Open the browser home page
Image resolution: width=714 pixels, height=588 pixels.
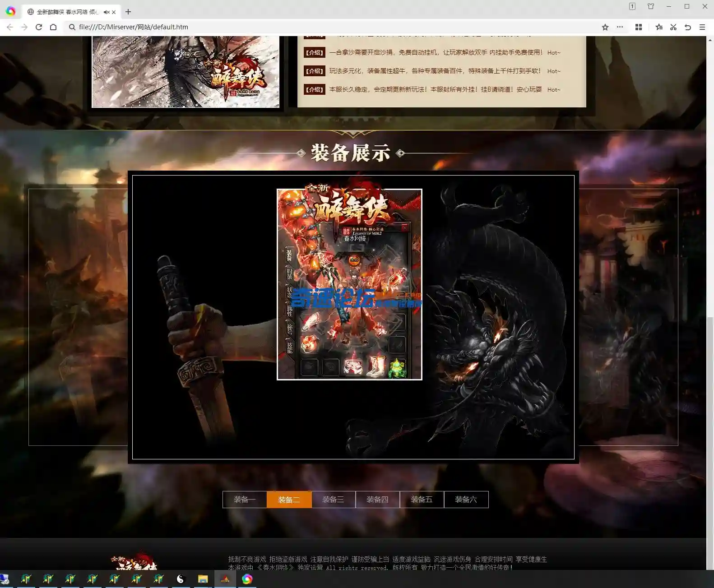[53, 27]
